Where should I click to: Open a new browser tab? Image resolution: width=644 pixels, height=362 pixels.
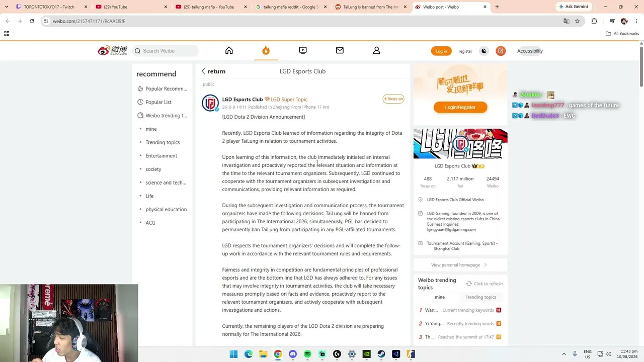pos(497,7)
